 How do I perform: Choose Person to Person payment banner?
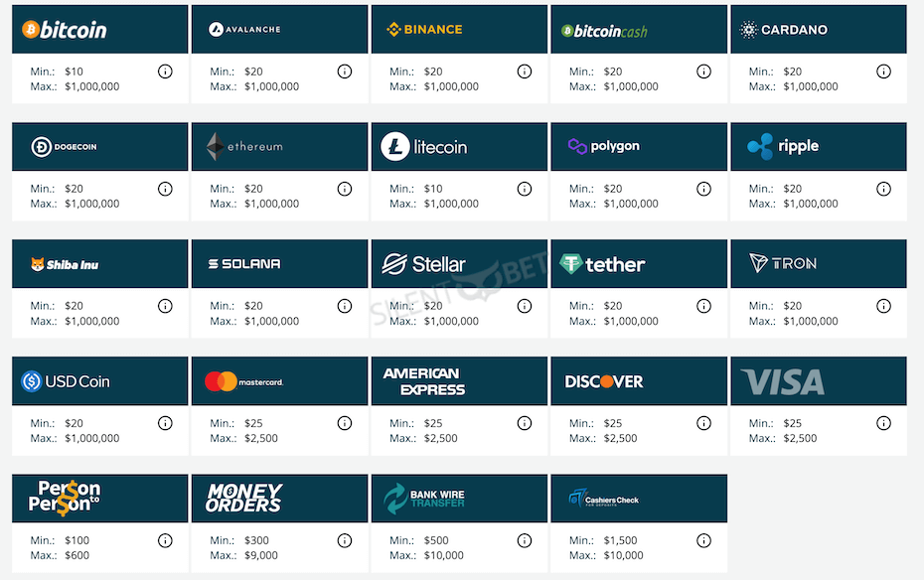point(99,499)
